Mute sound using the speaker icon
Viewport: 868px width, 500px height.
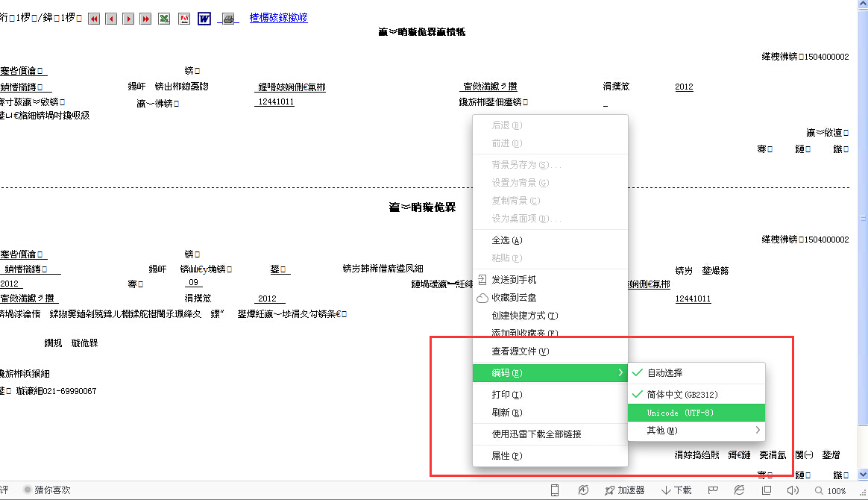click(793, 490)
